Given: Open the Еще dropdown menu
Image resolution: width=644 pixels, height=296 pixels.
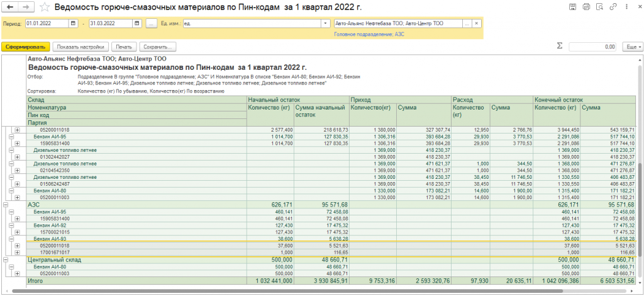Looking at the screenshot, I should click(631, 47).
